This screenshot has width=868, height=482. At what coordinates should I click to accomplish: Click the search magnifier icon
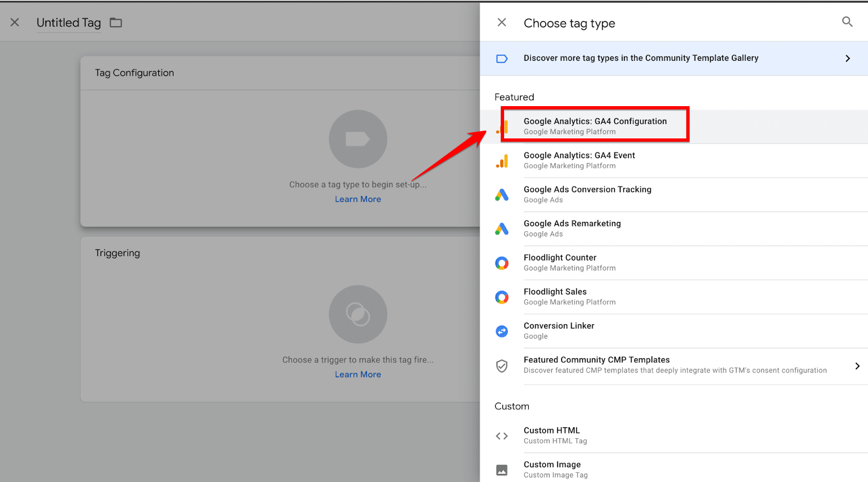click(x=847, y=22)
